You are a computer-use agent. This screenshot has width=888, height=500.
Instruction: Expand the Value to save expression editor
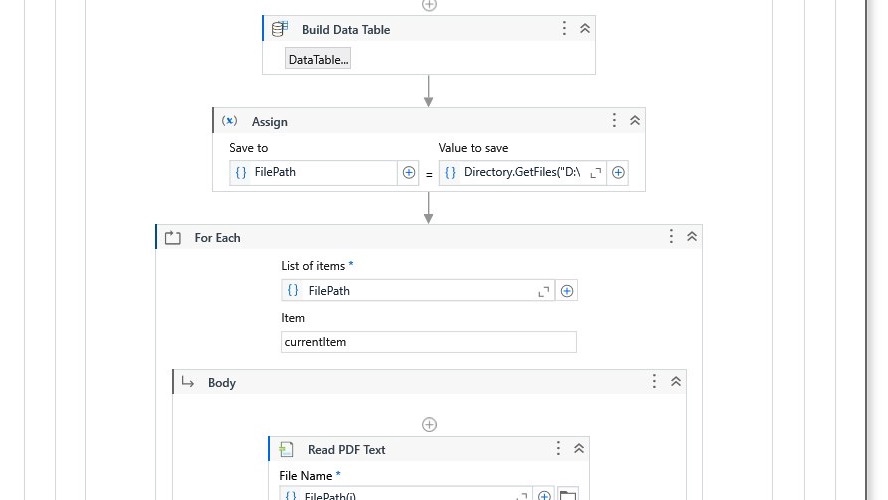click(596, 173)
